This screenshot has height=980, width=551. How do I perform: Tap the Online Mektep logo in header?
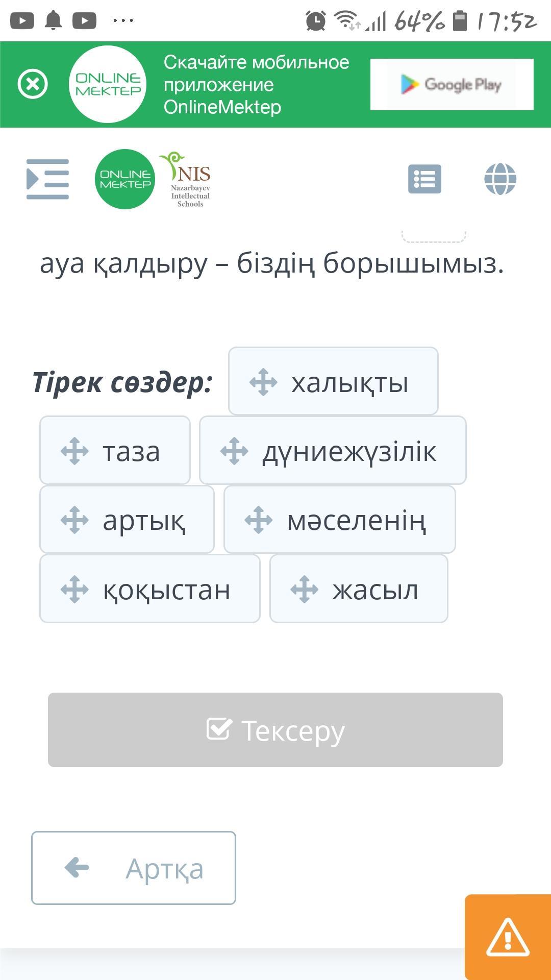tap(125, 179)
